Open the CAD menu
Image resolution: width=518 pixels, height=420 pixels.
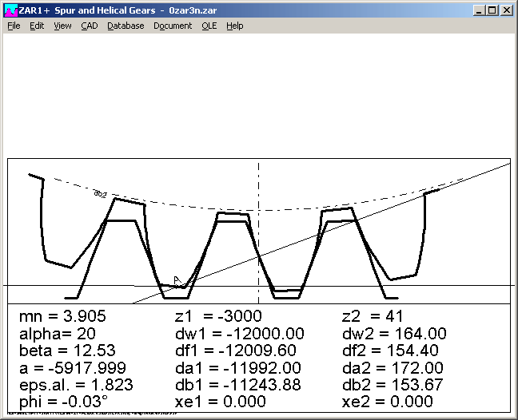pyautogui.click(x=89, y=26)
